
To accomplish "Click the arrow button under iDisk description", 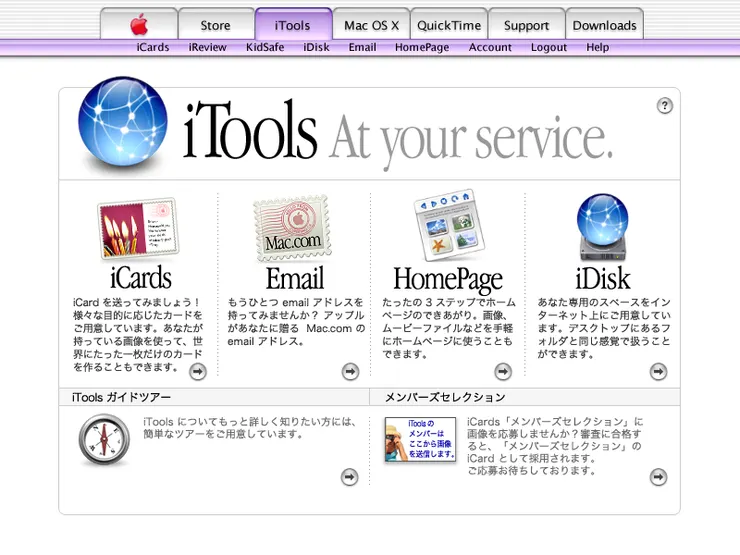I will tap(658, 371).
